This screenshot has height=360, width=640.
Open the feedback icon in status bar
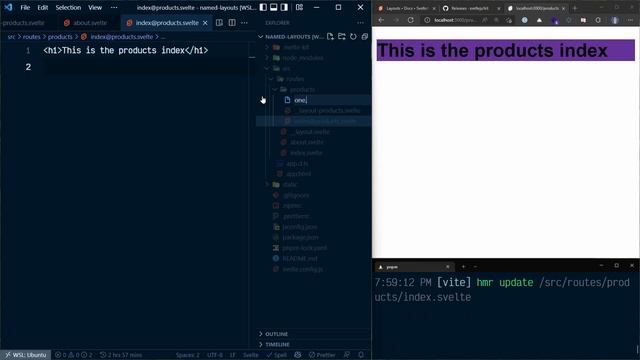click(347, 355)
